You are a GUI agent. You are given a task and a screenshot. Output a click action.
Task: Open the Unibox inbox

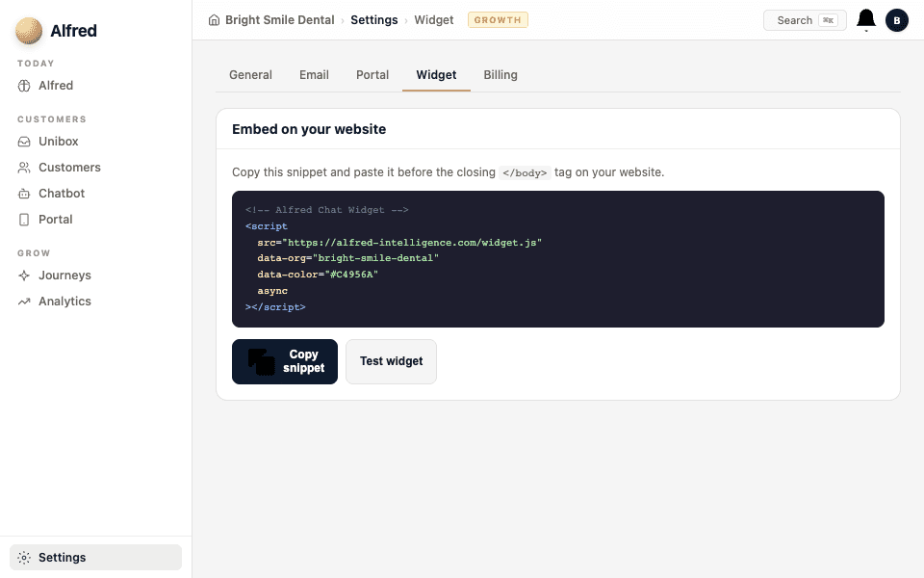point(96,142)
